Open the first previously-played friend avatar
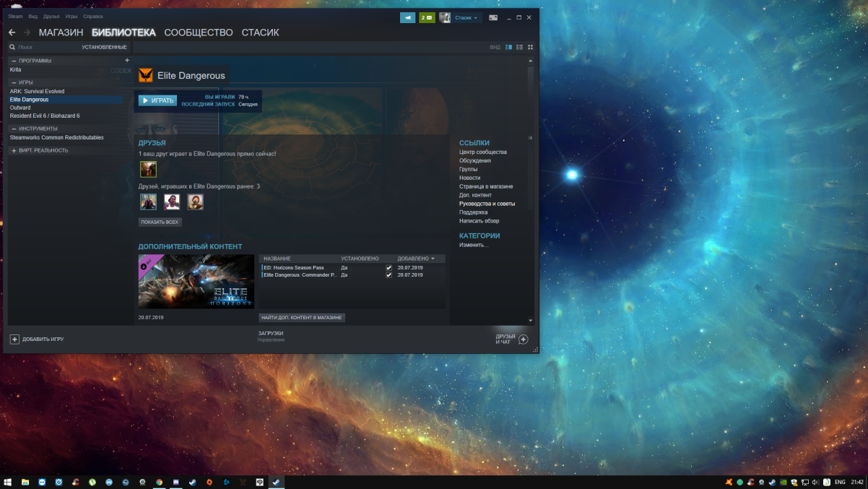This screenshot has height=489, width=868. point(148,202)
